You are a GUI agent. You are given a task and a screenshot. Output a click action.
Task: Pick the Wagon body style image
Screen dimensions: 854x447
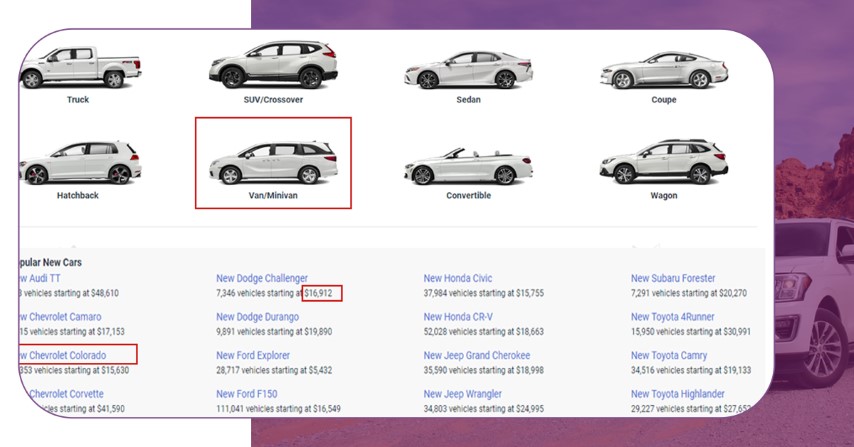tap(664, 162)
